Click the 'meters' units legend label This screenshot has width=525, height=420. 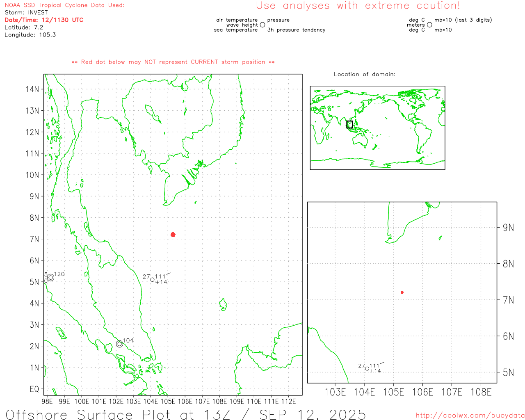pyautogui.click(x=416, y=25)
